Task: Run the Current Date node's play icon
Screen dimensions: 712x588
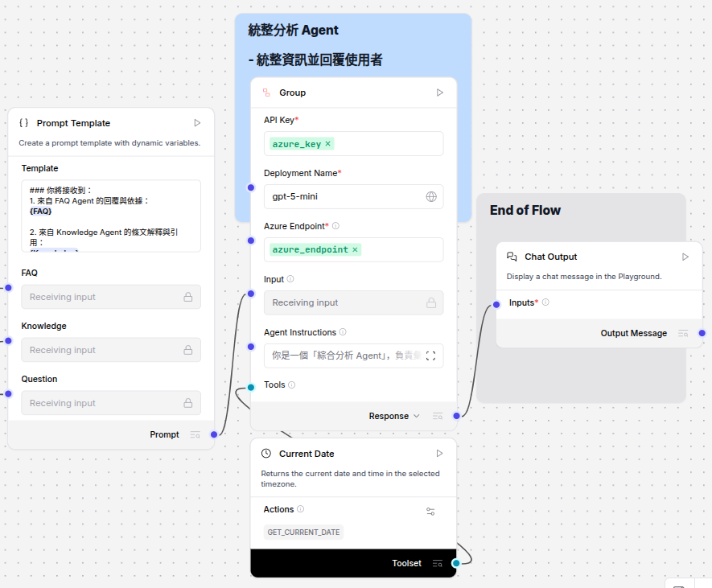Action: (x=439, y=453)
